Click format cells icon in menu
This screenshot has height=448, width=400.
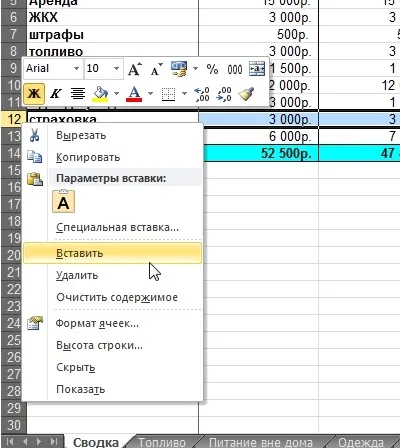click(35, 323)
